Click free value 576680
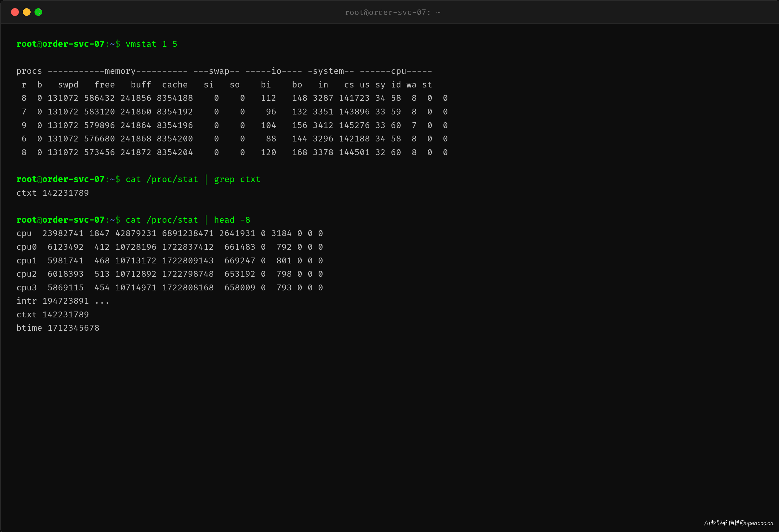Viewport: 779px width, 532px height. pyautogui.click(x=99, y=139)
